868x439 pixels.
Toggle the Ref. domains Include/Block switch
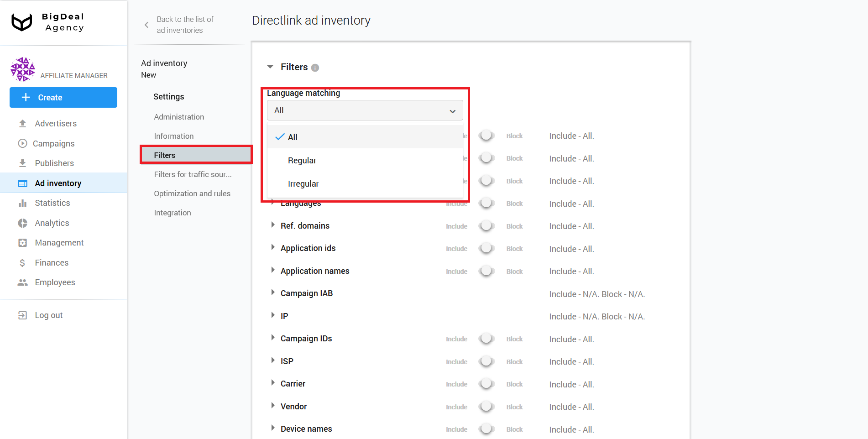(x=486, y=226)
